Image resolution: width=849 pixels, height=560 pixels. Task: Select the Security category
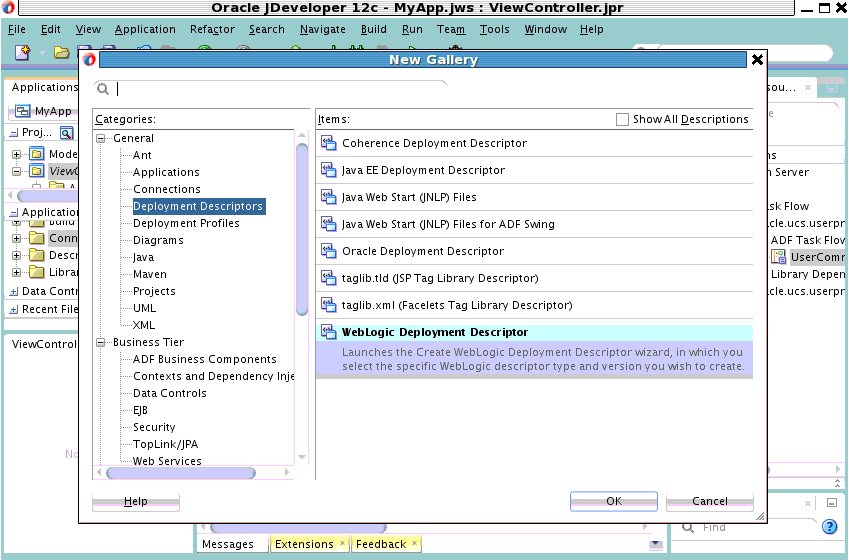(154, 427)
